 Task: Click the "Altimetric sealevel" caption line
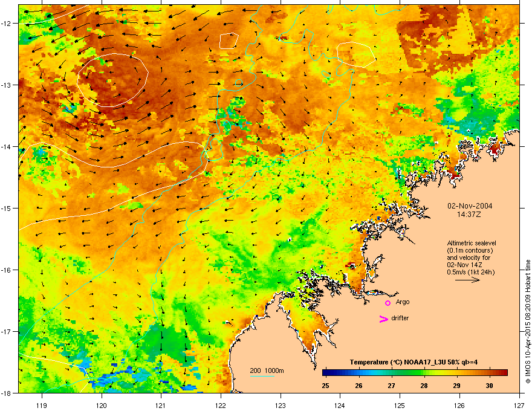[x=472, y=243]
